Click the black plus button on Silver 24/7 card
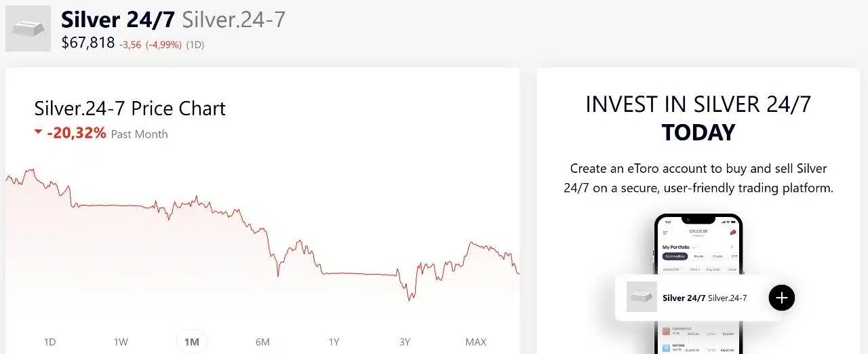Image resolution: width=868 pixels, height=354 pixels. point(781,297)
